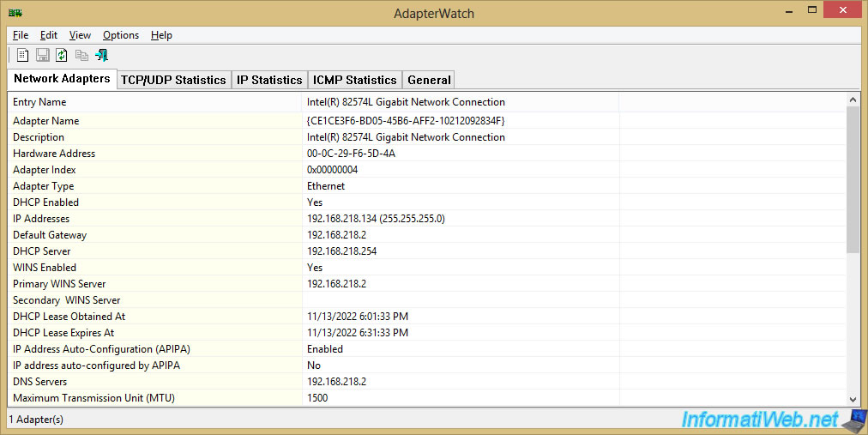Switch to the General tab
868x435 pixels.
point(429,80)
